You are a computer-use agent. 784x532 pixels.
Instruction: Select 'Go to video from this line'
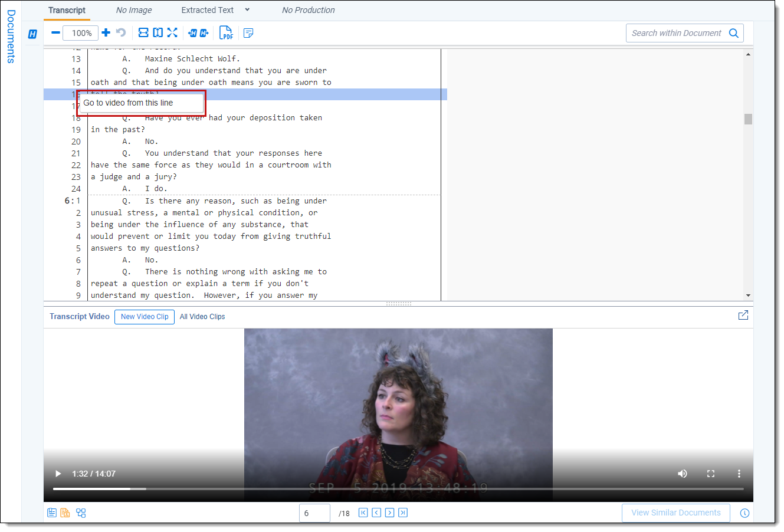coord(128,103)
